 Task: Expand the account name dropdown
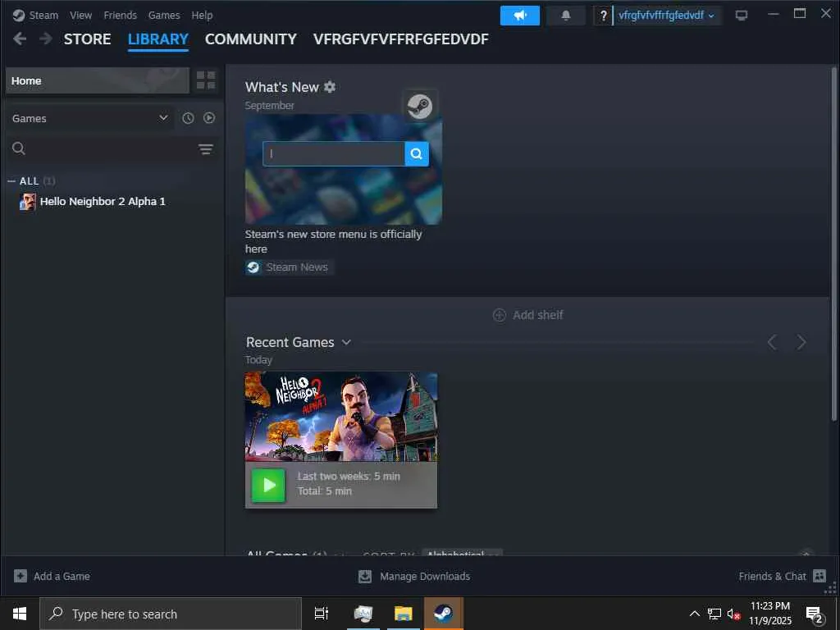[x=666, y=16]
